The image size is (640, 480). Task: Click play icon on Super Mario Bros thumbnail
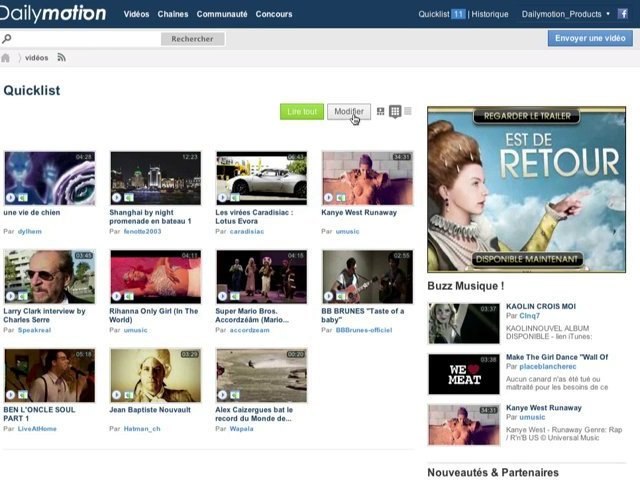pos(222,296)
